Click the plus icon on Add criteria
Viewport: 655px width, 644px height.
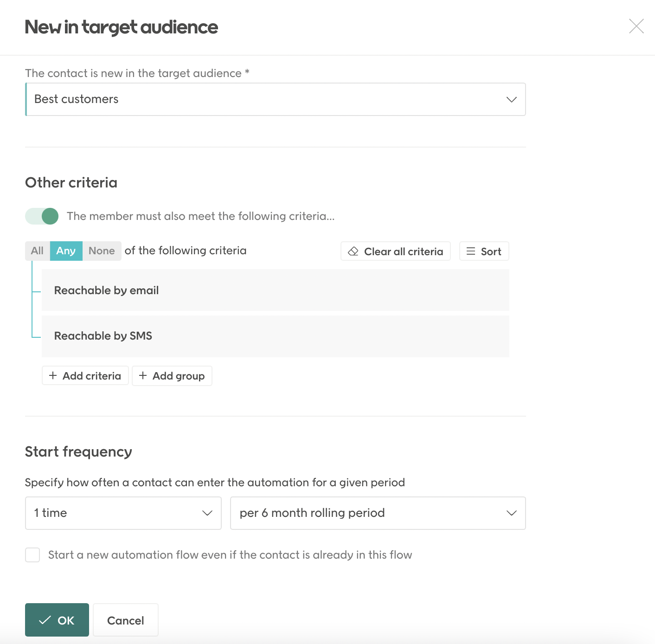(x=53, y=376)
